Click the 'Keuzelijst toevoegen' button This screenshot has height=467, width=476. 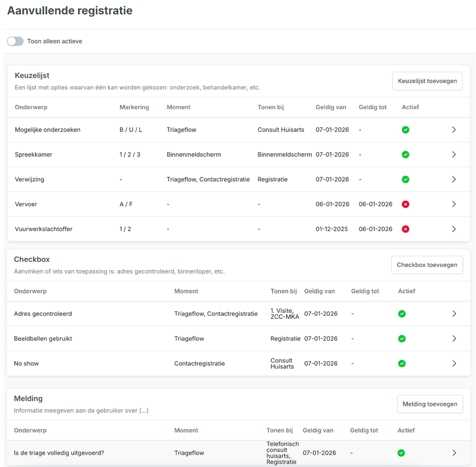click(427, 81)
